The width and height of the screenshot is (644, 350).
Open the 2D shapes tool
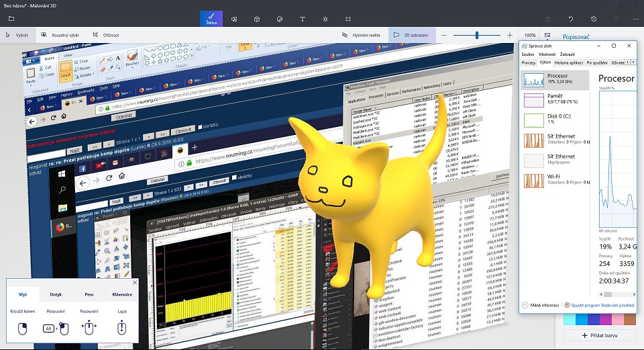click(234, 19)
